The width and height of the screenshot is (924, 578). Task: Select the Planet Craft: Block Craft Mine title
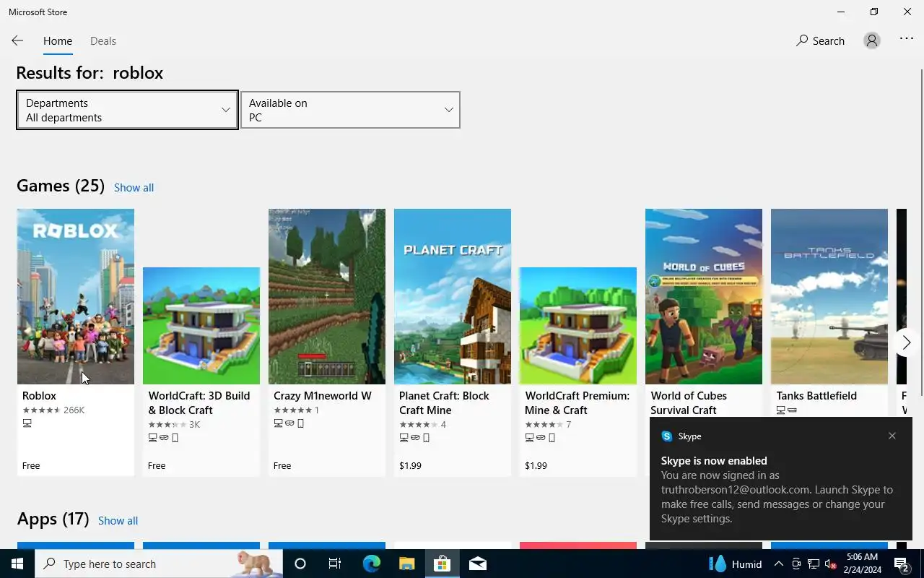(x=444, y=403)
